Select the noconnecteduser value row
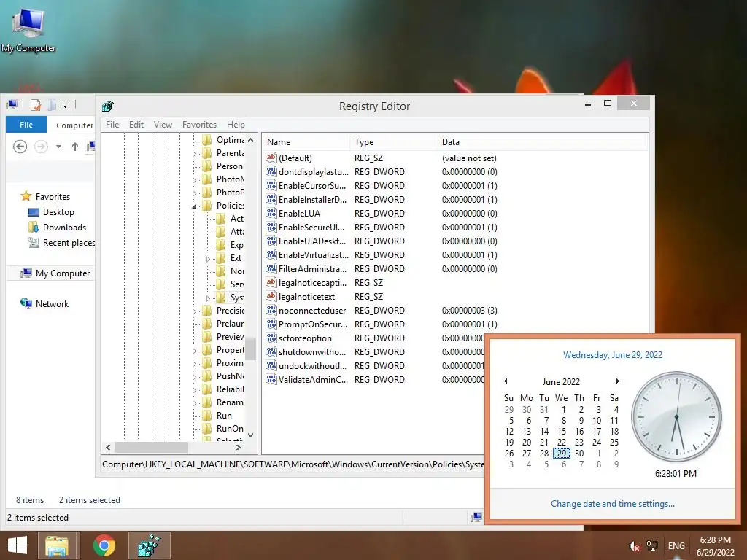The width and height of the screenshot is (747, 560). tap(454, 310)
